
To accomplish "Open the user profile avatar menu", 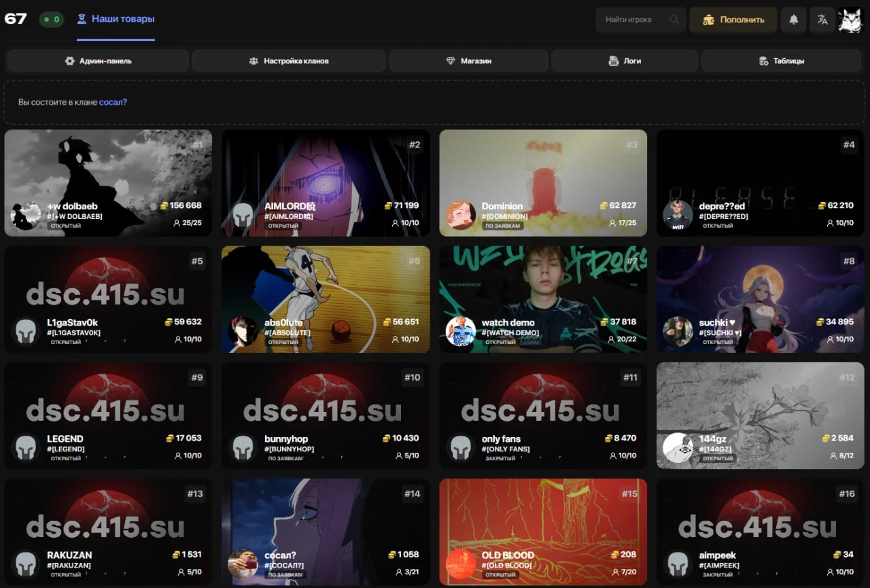I will (x=850, y=20).
